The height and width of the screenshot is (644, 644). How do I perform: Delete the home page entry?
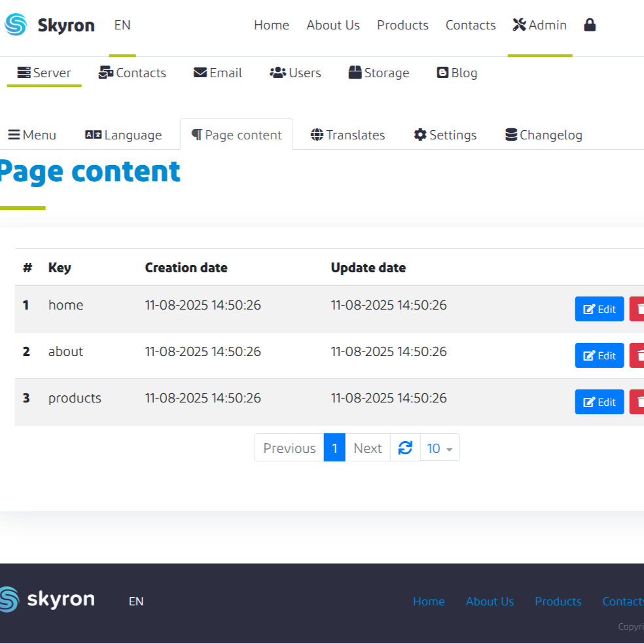(x=638, y=308)
